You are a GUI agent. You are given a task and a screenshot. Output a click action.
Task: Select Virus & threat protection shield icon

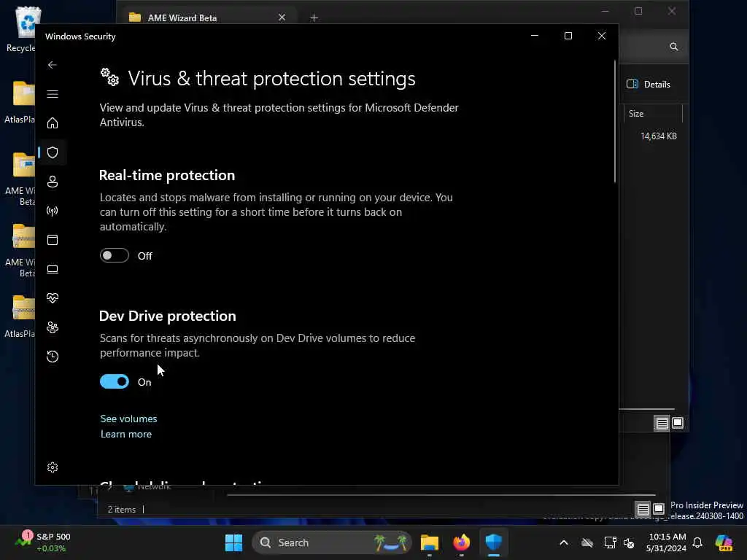(x=53, y=152)
